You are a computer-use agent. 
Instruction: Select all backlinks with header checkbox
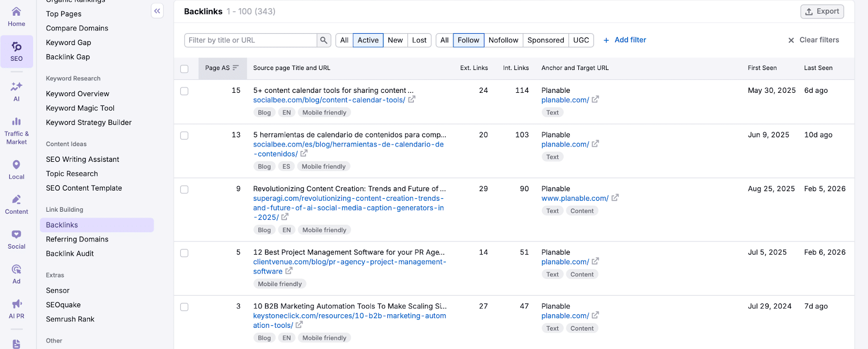coord(184,69)
